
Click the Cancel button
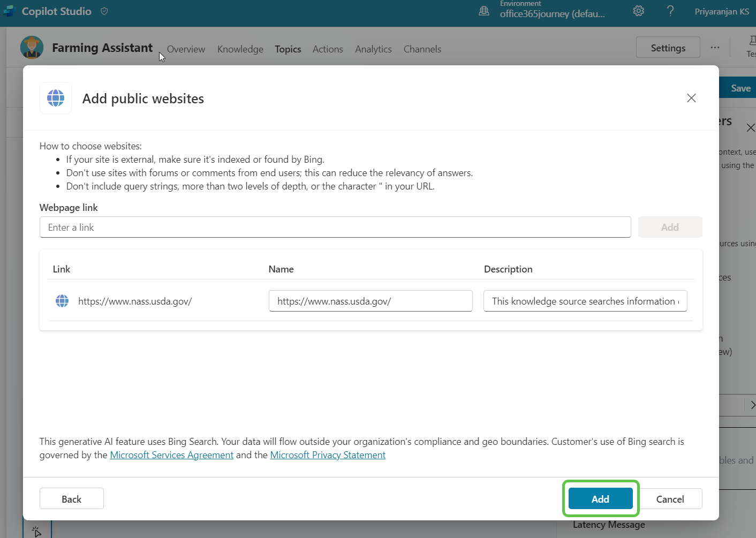[670, 499]
